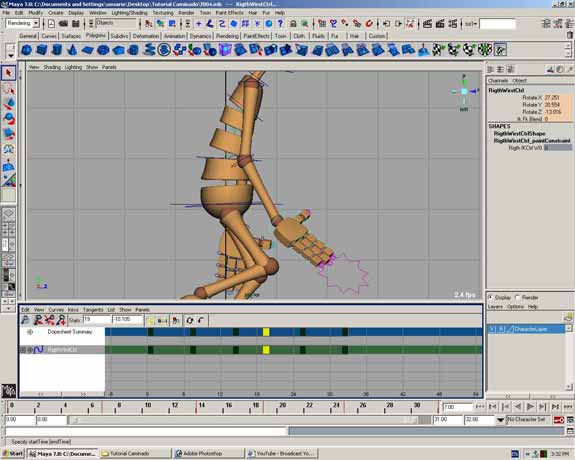Open the shelf options arrow menu
This screenshot has height=460, width=575.
pyautogui.click(x=11, y=55)
